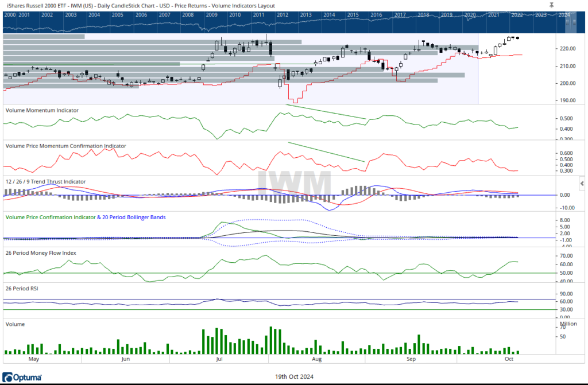Select the 12 / 26 / 9 Trend Thrust Indicator label
The image size is (588, 385).
45,181
